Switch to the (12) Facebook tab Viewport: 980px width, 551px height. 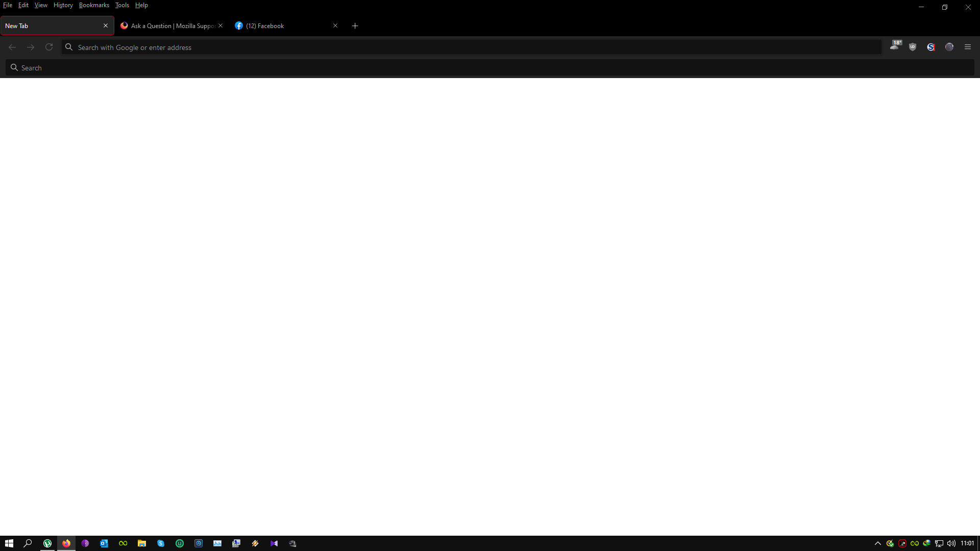[276, 26]
